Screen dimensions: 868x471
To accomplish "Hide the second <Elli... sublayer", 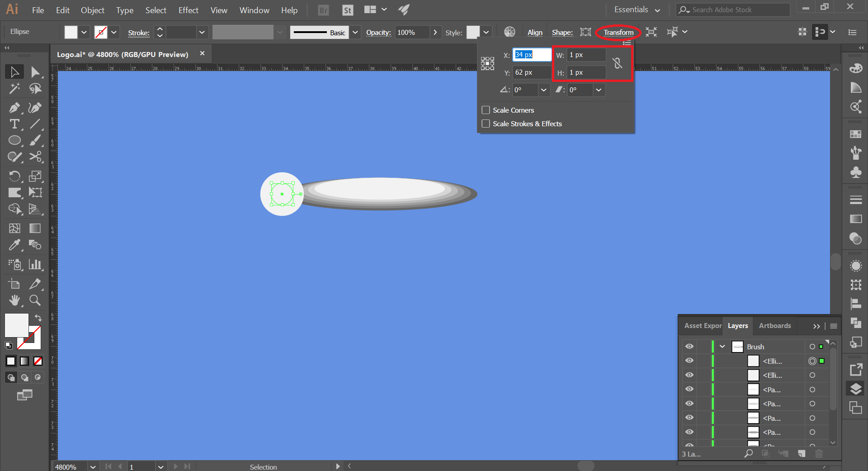I will (x=689, y=375).
